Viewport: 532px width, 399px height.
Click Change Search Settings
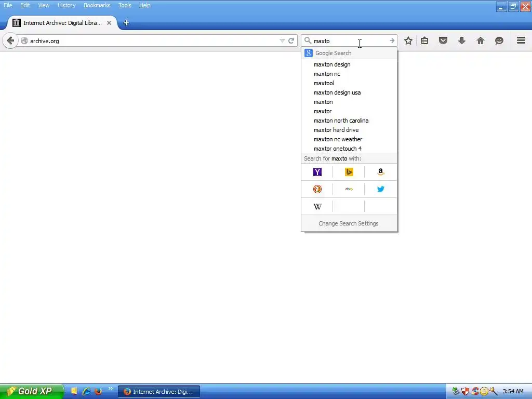[x=349, y=223]
